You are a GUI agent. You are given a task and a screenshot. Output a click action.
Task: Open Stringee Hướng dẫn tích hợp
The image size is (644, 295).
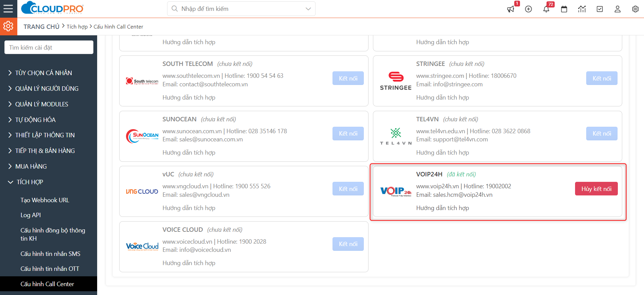(x=443, y=98)
